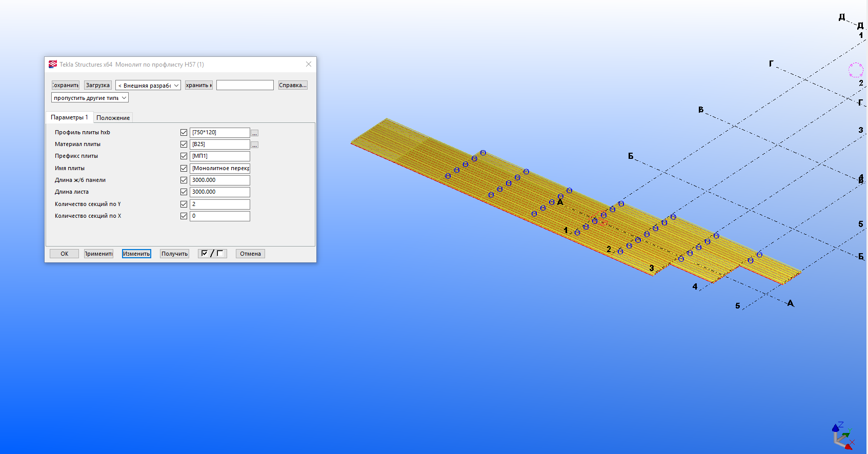Open profile browser button beside [750*120]
This screenshot has height=454, width=868.
click(x=255, y=133)
